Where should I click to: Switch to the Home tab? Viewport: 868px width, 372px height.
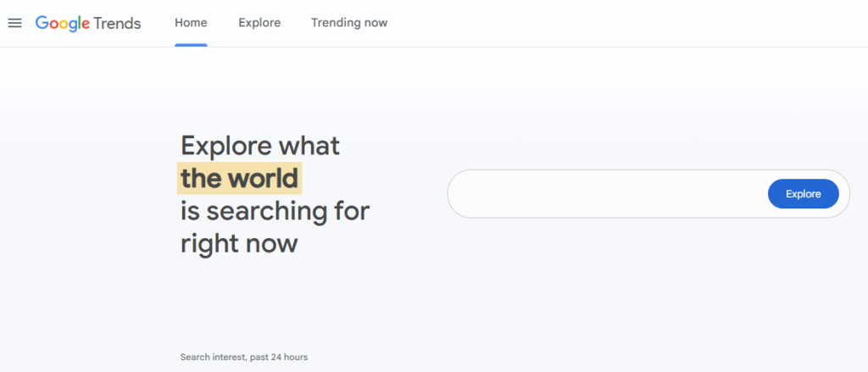[191, 23]
